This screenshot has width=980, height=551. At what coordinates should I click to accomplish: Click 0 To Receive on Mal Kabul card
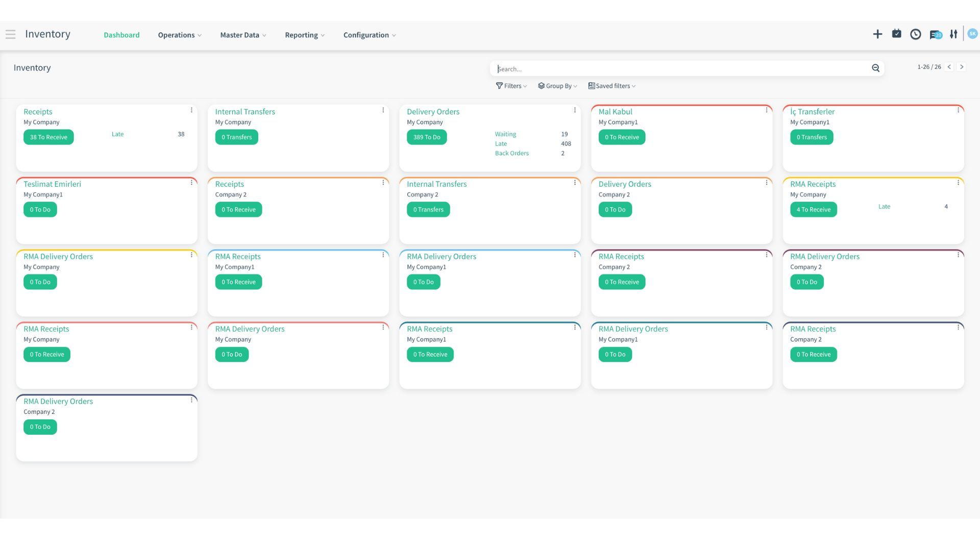(x=622, y=137)
